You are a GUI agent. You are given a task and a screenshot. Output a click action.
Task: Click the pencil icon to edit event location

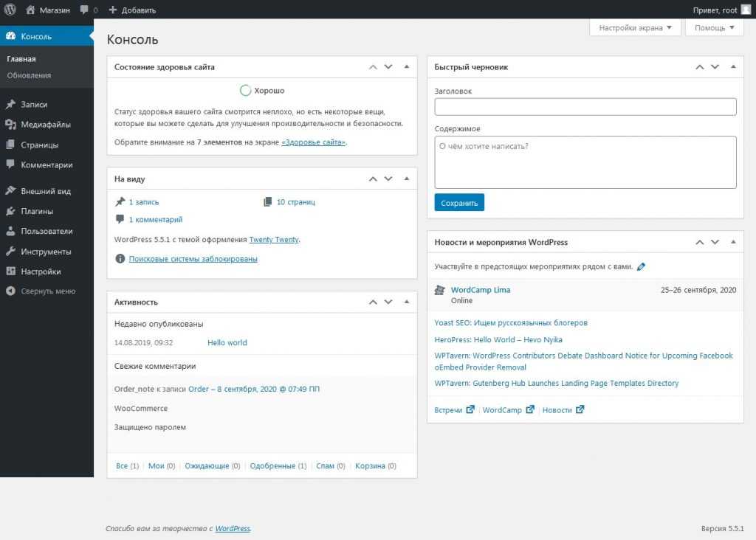click(641, 266)
